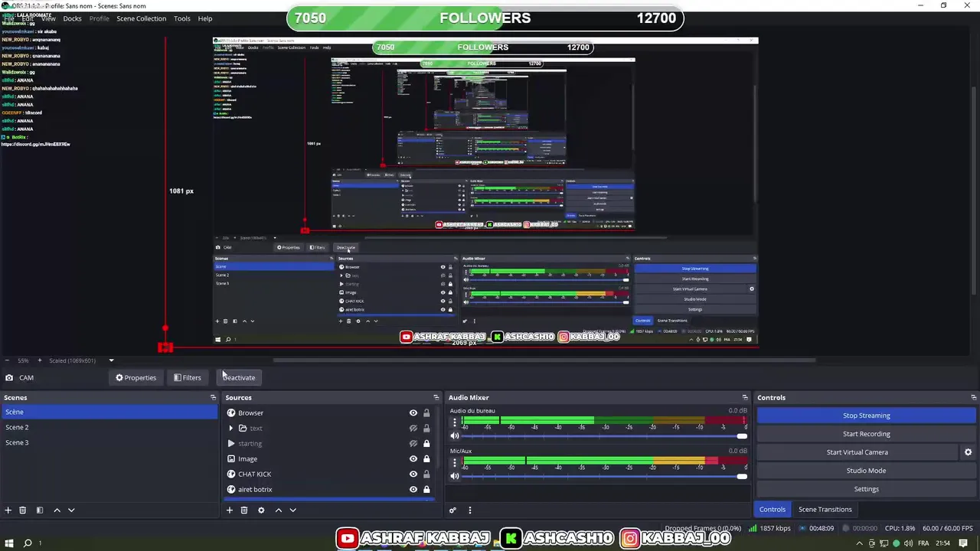
Task: Zoom out preview with minus icon
Action: [7, 360]
